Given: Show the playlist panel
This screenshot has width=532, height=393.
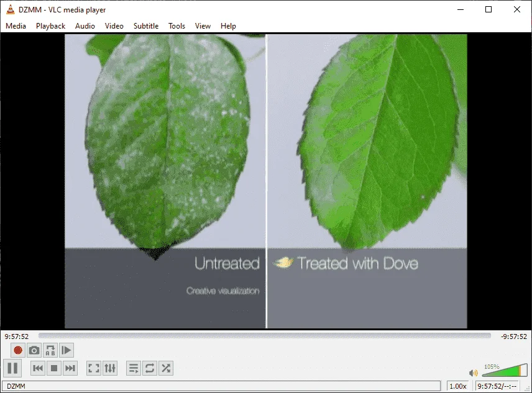Looking at the screenshot, I should click(x=134, y=368).
